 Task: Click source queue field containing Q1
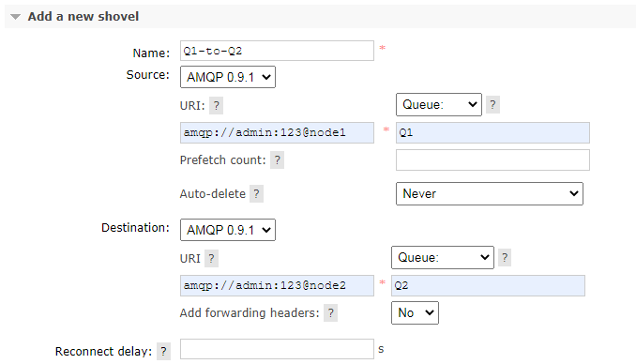[x=492, y=132]
